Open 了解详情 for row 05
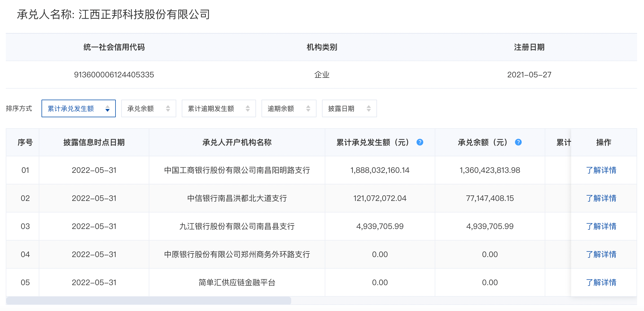The image size is (644, 311). (x=601, y=282)
